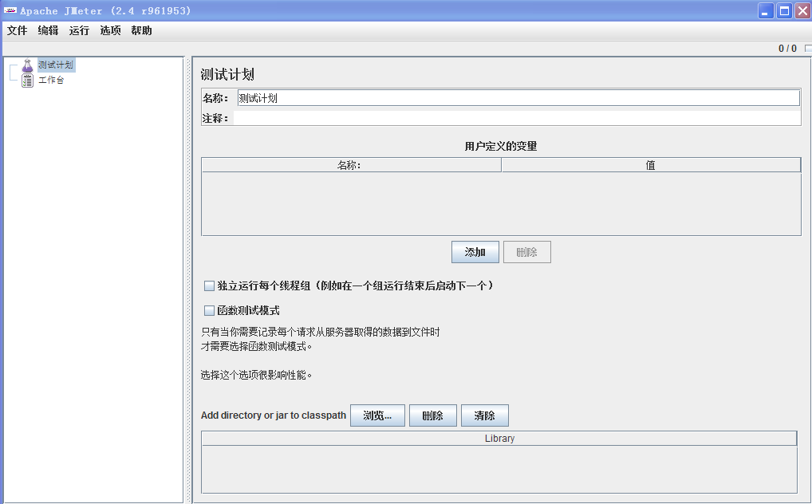
Task: Open the 文件 menu
Action: [x=17, y=30]
